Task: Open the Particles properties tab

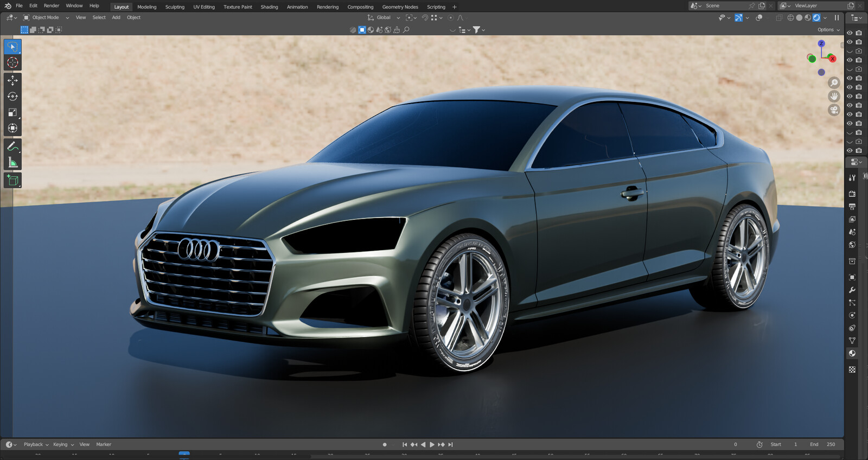Action: pos(852,303)
